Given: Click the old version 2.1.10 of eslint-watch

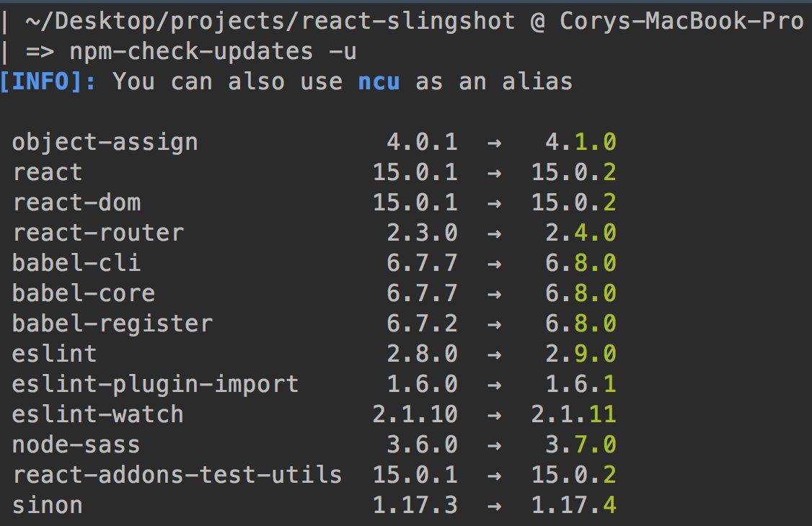Looking at the screenshot, I should (x=415, y=414).
